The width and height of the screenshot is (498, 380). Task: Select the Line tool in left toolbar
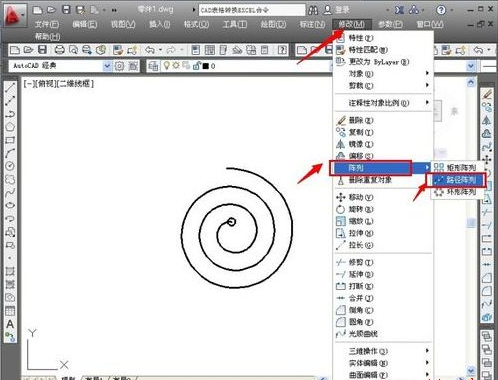coord(10,87)
